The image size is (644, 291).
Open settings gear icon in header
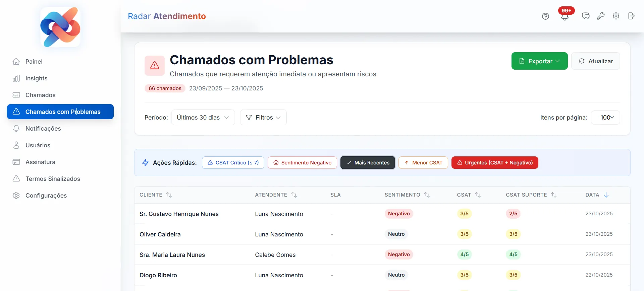point(616,16)
